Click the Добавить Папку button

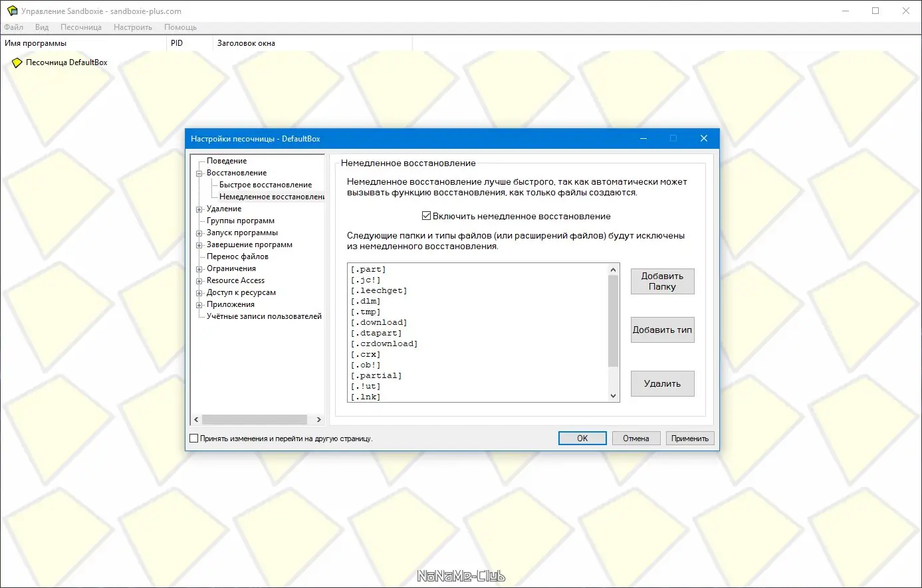[661, 281]
